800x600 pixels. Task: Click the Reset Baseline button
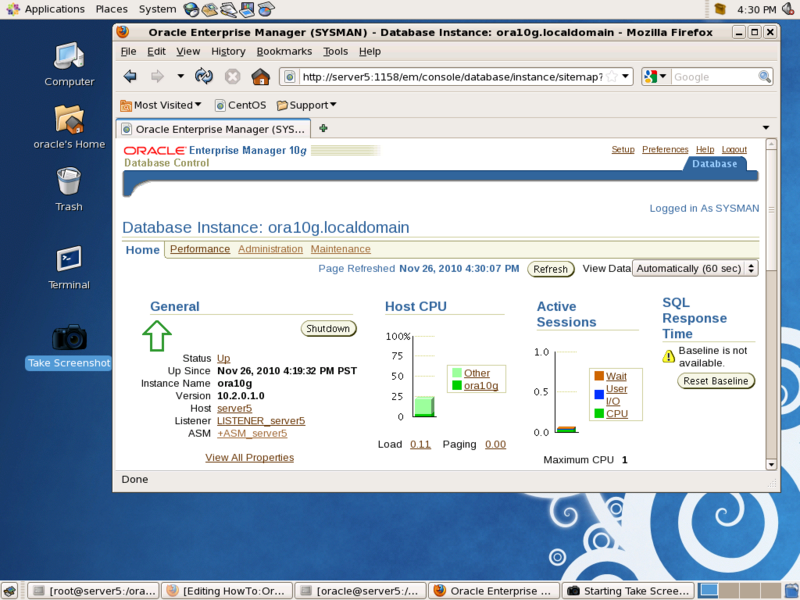(x=716, y=381)
